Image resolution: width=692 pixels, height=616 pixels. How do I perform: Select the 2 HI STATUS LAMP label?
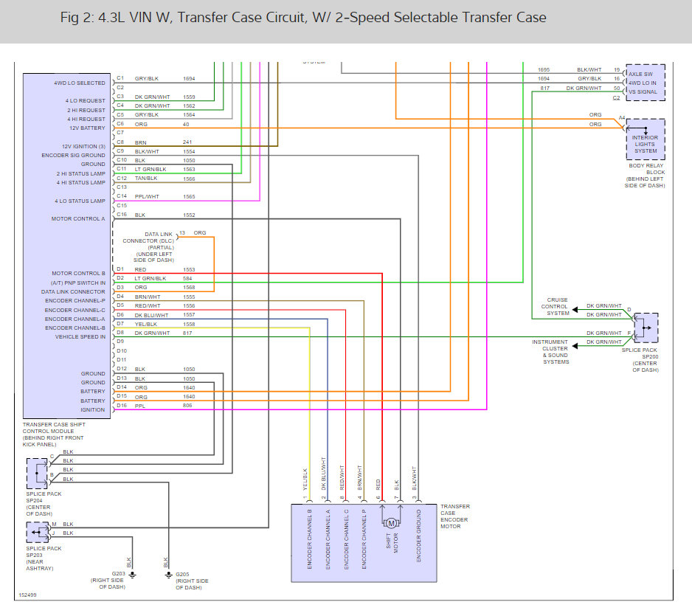pos(80,174)
